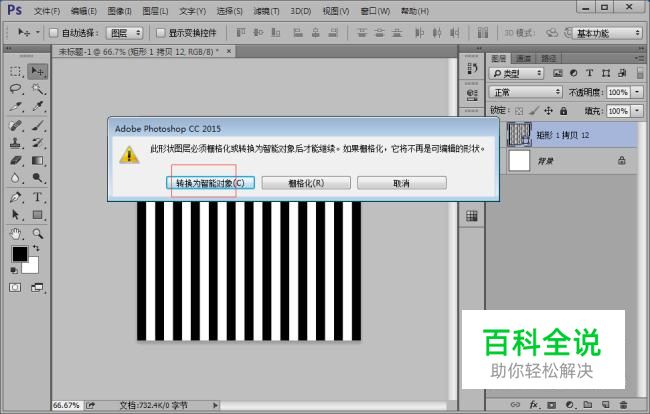Enable the 显示变换控件 checkbox
The height and width of the screenshot is (414, 650).
click(160, 32)
